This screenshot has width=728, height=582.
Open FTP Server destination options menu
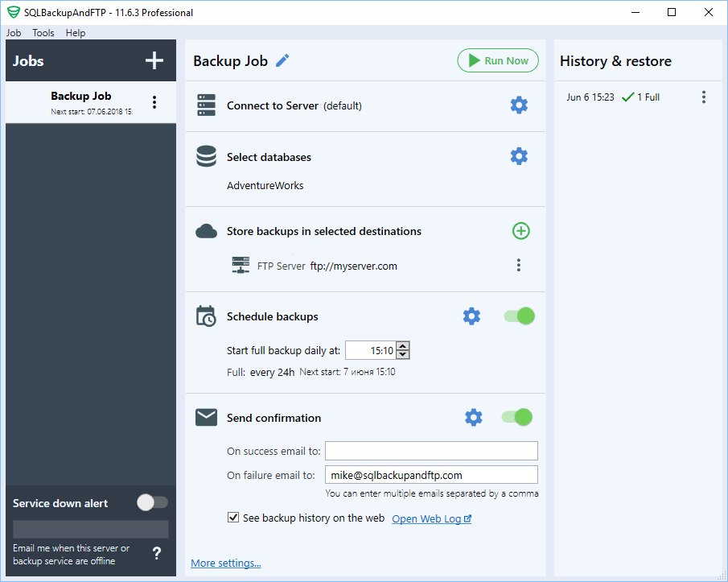tap(519, 265)
